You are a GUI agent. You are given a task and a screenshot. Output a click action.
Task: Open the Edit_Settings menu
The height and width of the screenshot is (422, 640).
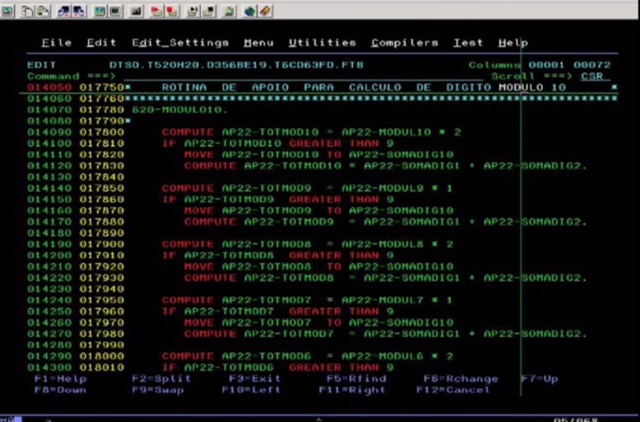pos(180,43)
